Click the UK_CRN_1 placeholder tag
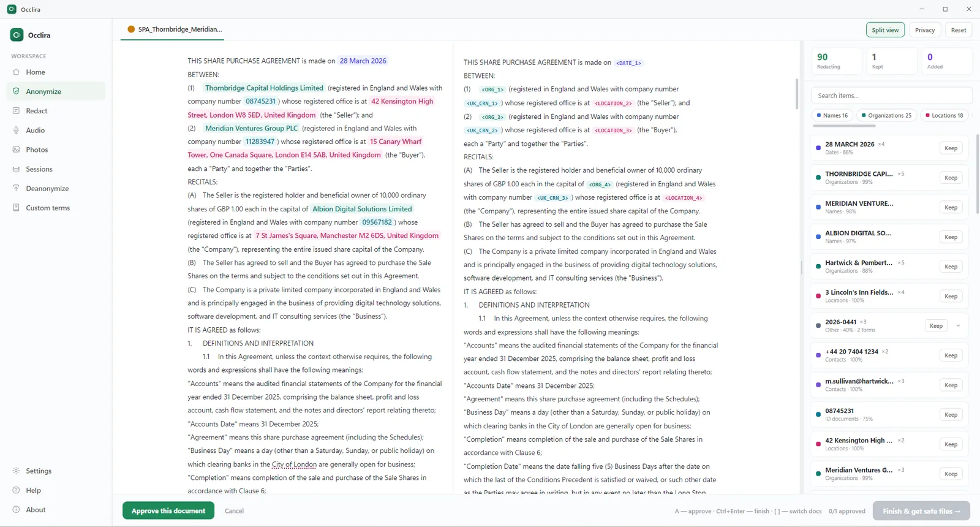 pos(482,104)
